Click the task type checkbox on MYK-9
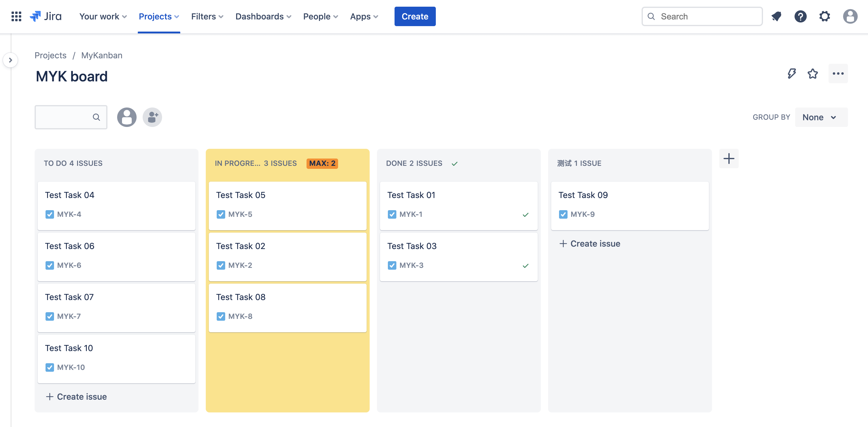Image resolution: width=868 pixels, height=427 pixels. [563, 214]
